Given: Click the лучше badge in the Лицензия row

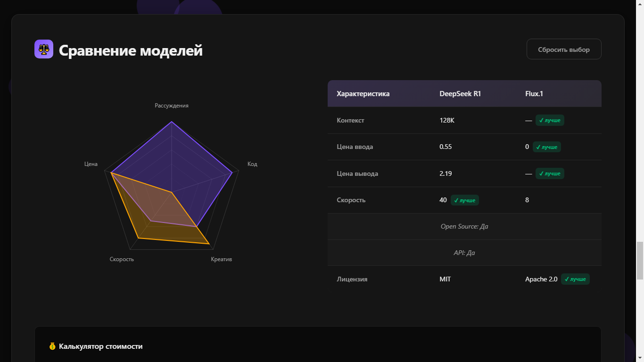Looking at the screenshot, I should (575, 279).
